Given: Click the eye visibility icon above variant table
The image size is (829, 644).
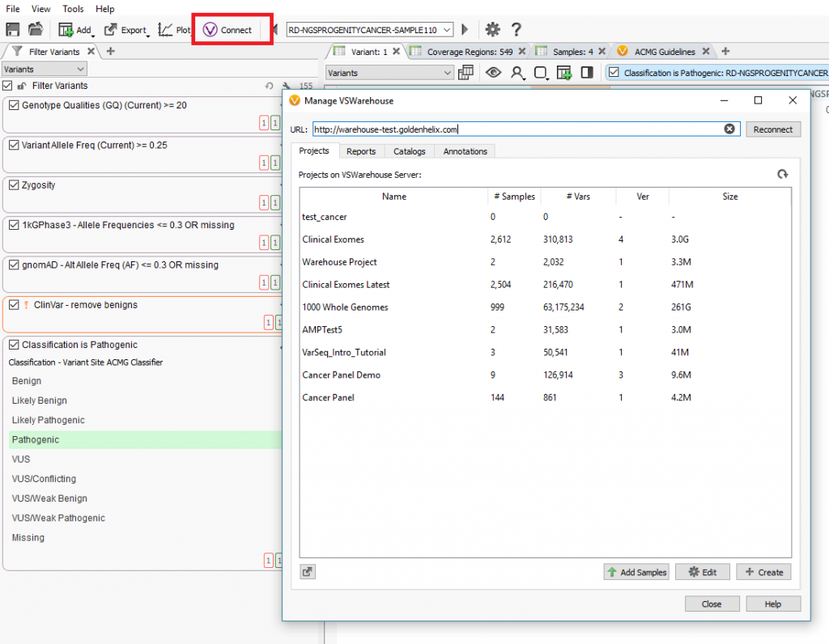Looking at the screenshot, I should (x=494, y=72).
